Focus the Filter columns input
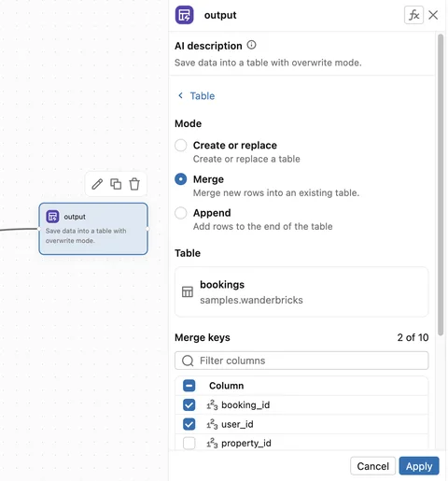The image size is (448, 481). point(301,361)
